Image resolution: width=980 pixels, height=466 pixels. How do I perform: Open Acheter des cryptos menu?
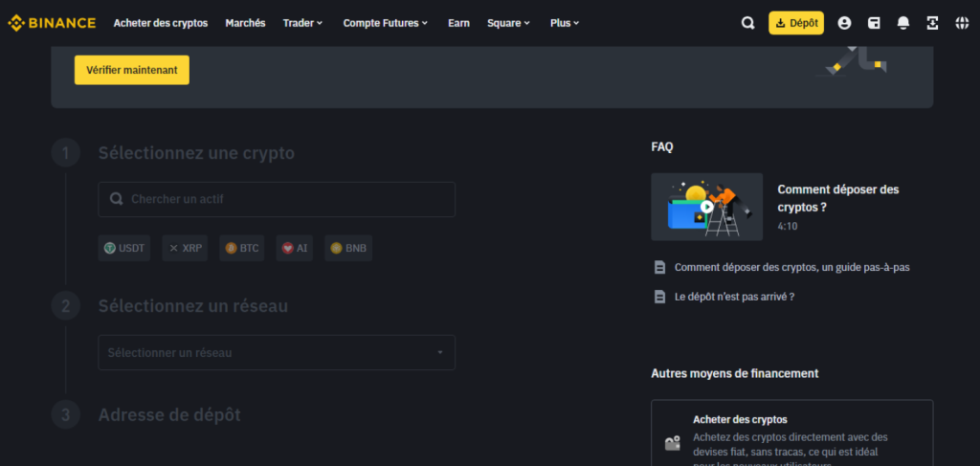pyautogui.click(x=161, y=23)
